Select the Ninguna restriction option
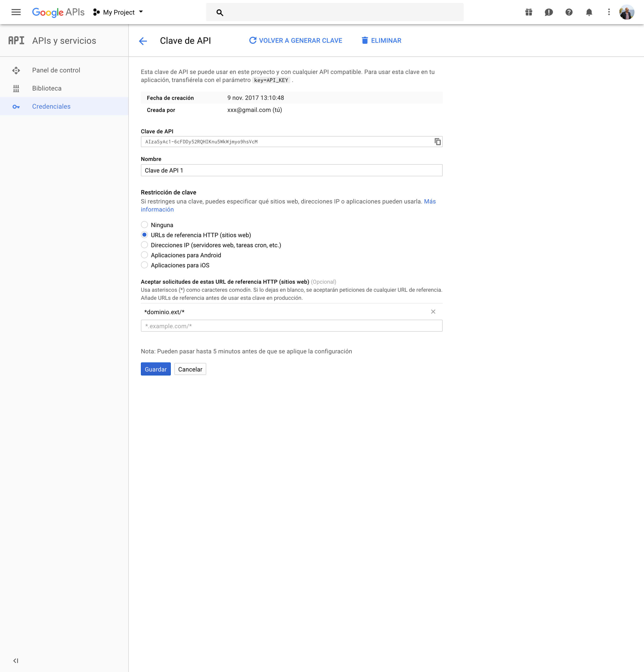644x672 pixels. point(144,225)
